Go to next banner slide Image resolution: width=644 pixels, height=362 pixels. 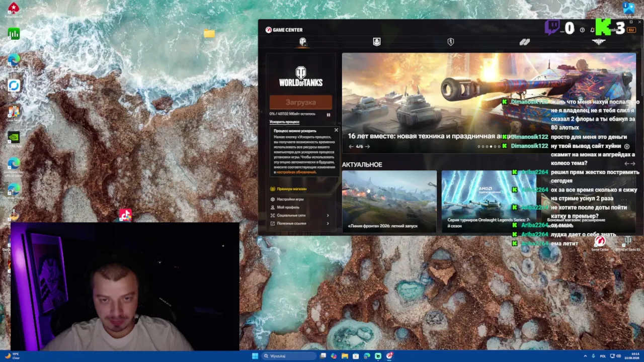coord(367,146)
